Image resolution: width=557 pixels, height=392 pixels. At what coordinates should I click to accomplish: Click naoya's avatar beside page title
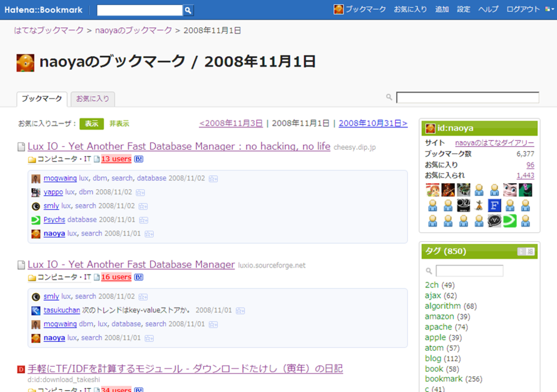(x=25, y=63)
